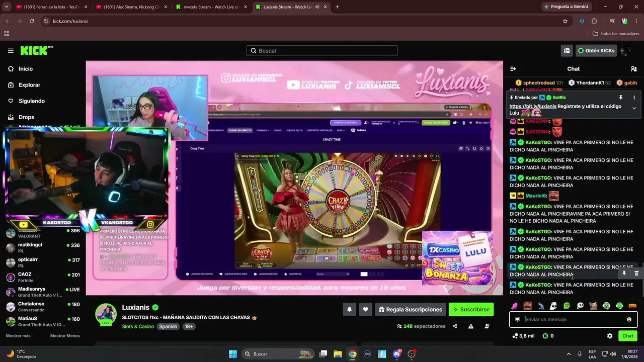Screen dimensions: 644x362
Task: Go to Inicio in the sidebar
Action: 26,69
